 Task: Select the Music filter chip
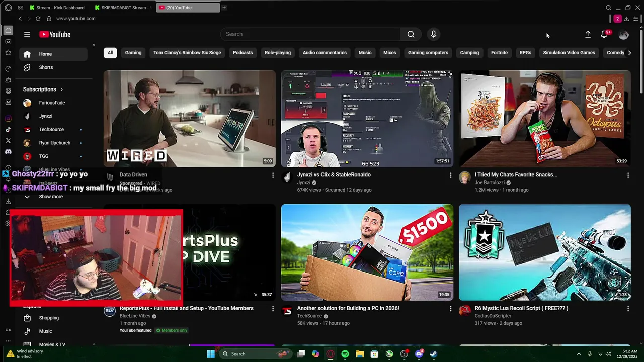[365, 53]
